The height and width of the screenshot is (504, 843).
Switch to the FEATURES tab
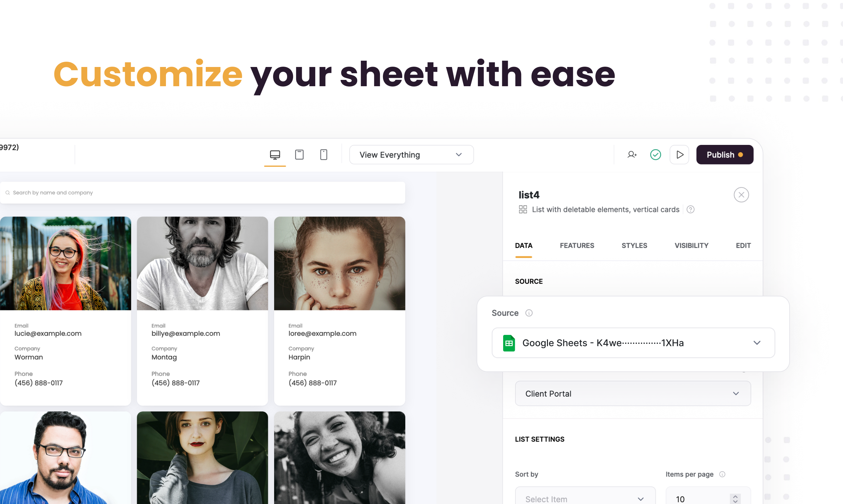(577, 246)
